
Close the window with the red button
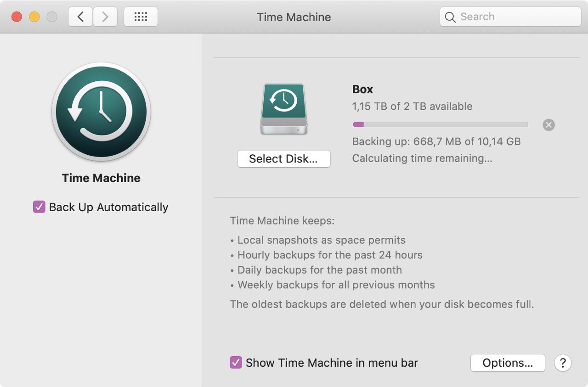point(17,17)
